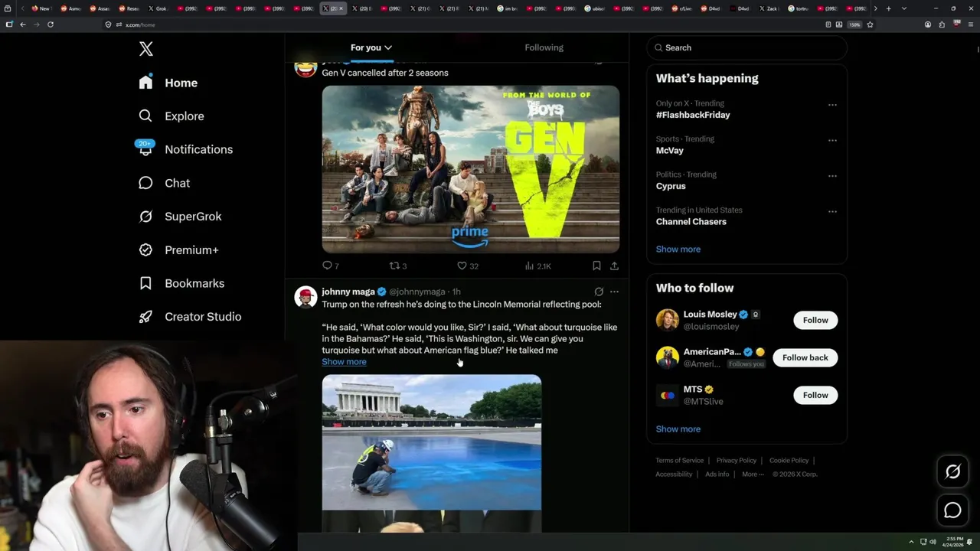The height and width of the screenshot is (551, 980).
Task: Open Accessibility footer link
Action: [x=674, y=474]
